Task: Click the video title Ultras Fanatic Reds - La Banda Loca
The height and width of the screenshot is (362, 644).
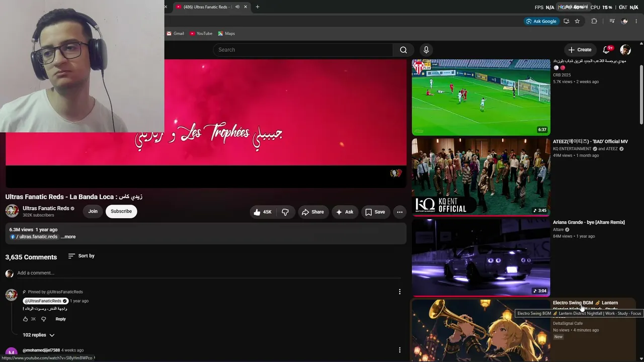Action: point(74,197)
